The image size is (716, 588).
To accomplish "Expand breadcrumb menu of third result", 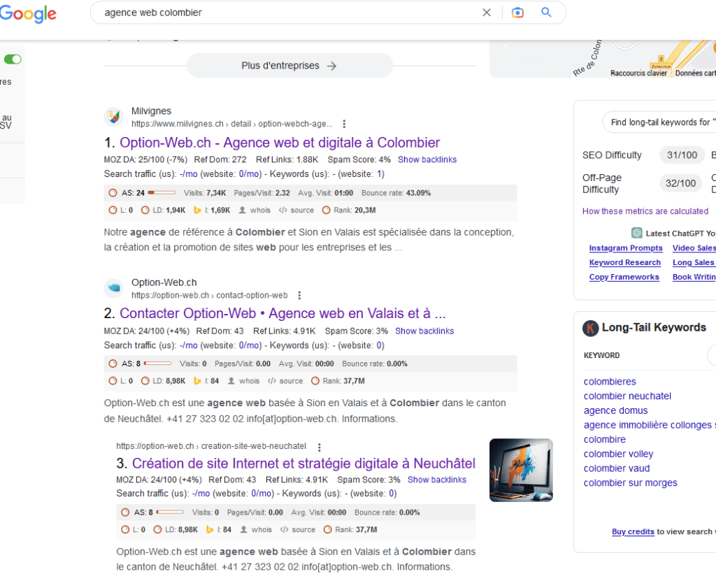I will point(320,446).
